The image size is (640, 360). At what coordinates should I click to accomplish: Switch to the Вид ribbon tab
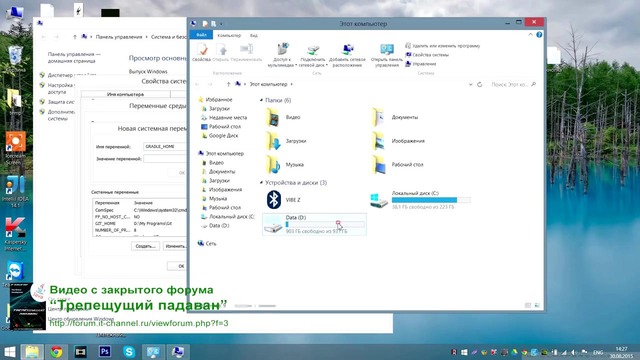coord(253,36)
